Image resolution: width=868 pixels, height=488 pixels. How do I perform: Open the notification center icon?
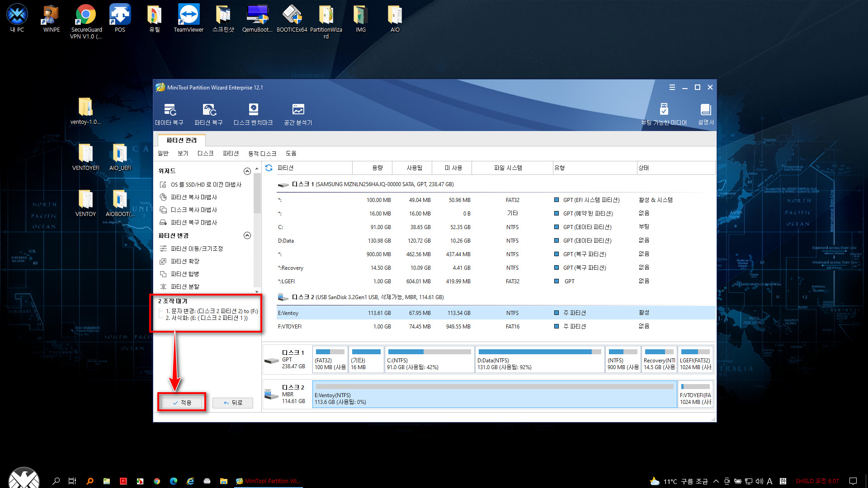click(x=853, y=481)
